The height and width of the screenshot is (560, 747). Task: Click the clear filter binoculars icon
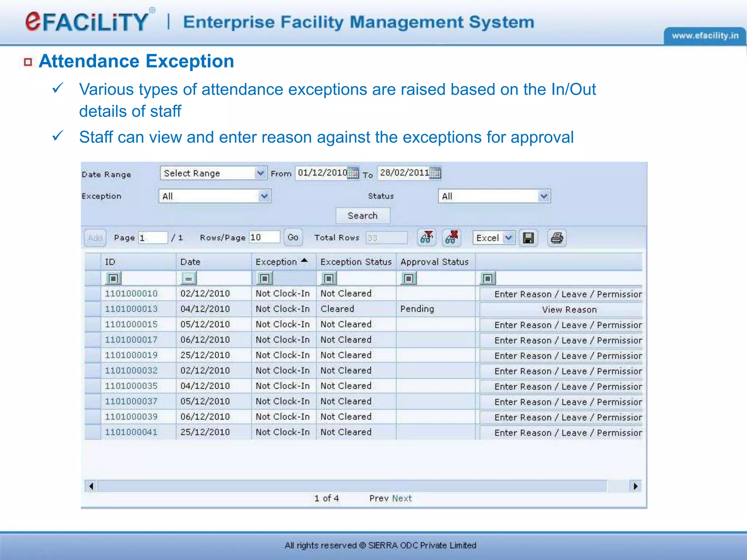(x=452, y=238)
